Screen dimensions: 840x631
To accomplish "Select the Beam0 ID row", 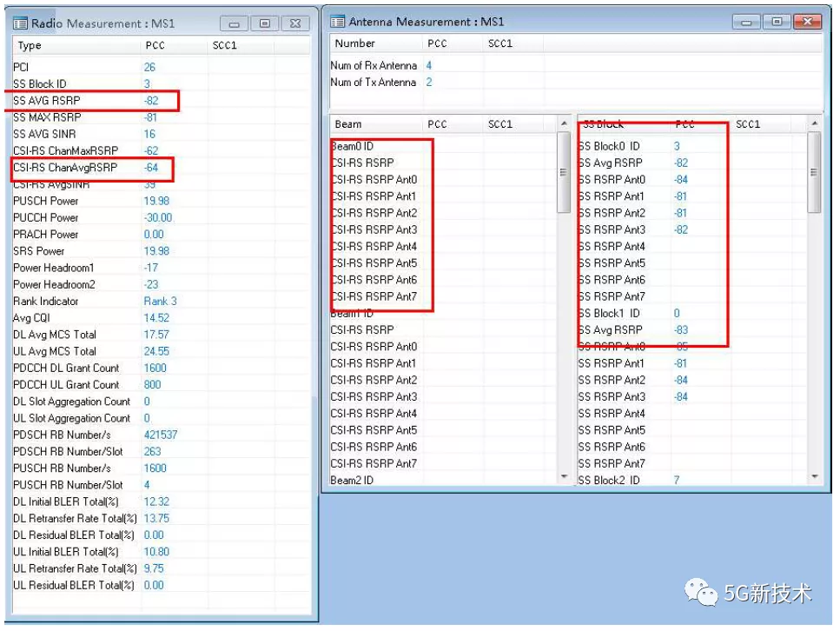I will (x=444, y=146).
